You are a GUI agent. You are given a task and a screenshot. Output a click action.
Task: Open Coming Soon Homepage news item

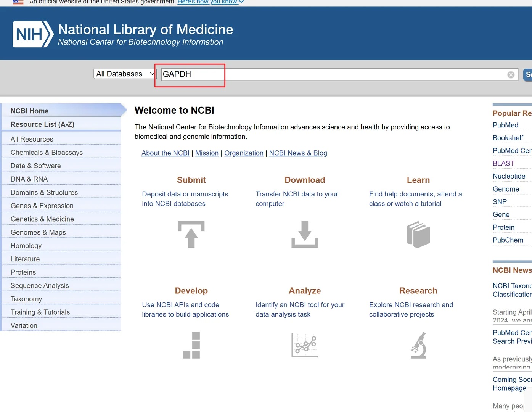pyautogui.click(x=512, y=384)
